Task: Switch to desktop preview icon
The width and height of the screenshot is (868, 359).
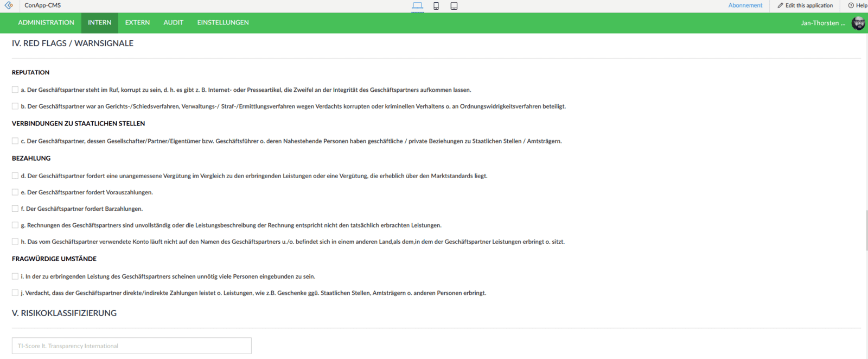Action: click(x=417, y=6)
